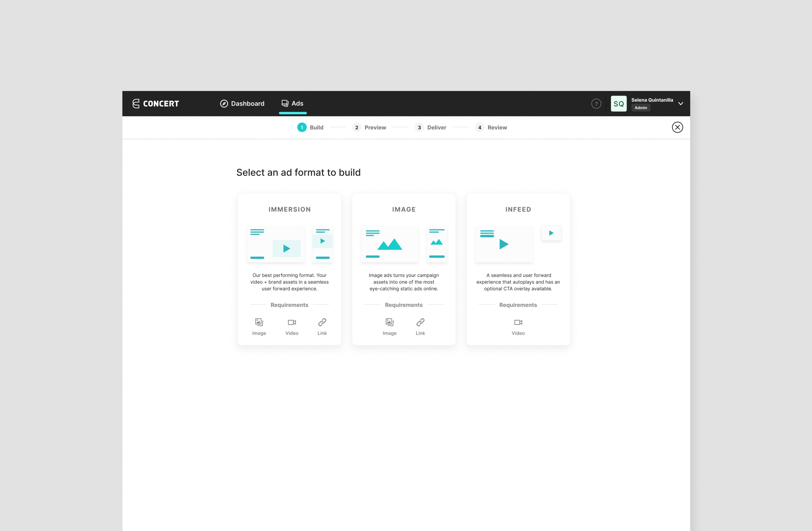Switch to the Ads tab
Screen dimensions: 812x531
(x=293, y=103)
